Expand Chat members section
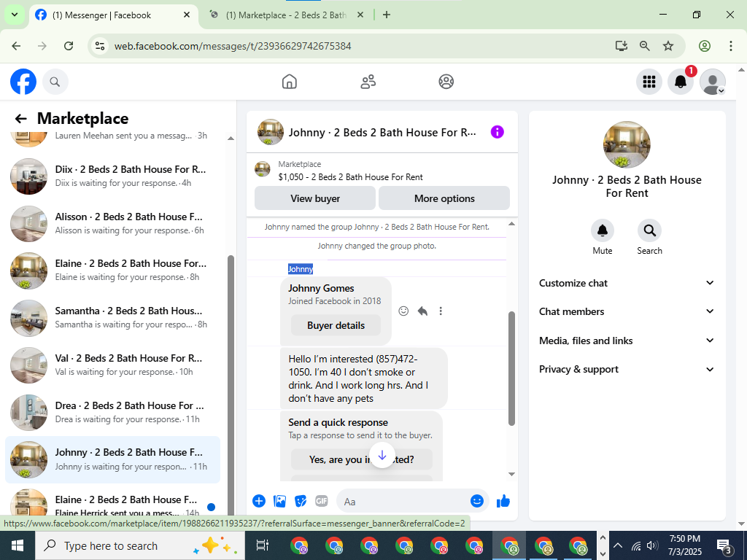 click(627, 311)
